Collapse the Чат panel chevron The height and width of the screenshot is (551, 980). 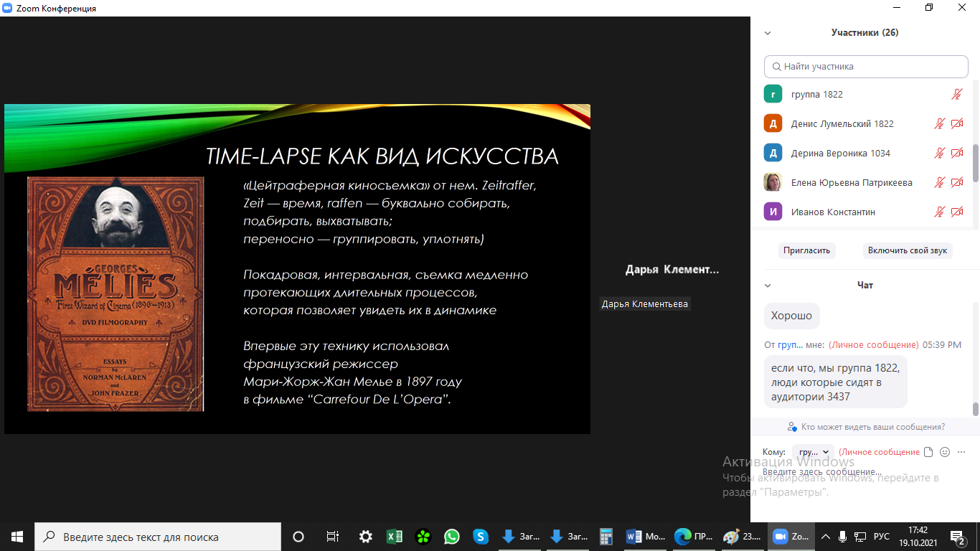click(x=768, y=286)
